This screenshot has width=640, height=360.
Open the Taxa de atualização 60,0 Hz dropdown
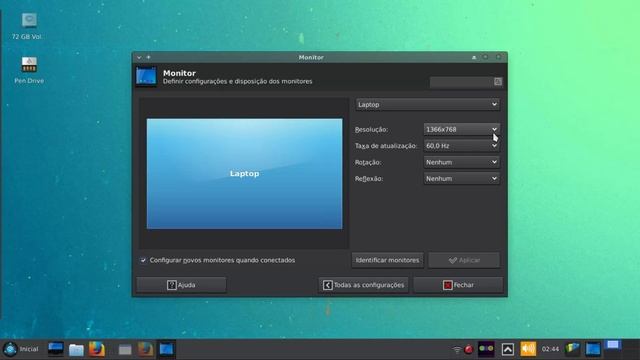coord(462,146)
